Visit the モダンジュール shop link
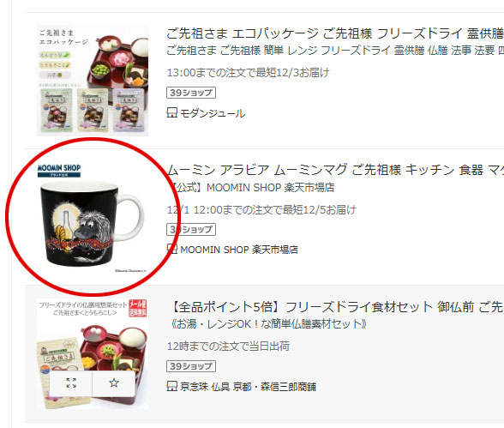This screenshot has width=504, height=428. click(x=213, y=113)
